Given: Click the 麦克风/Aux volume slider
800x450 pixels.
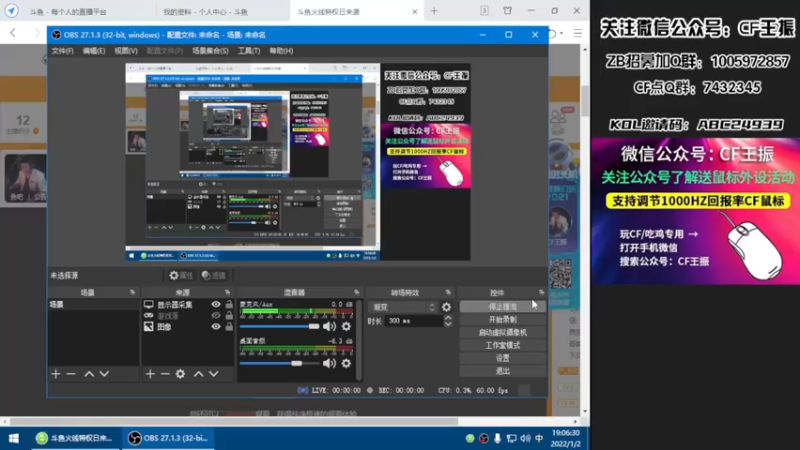Looking at the screenshot, I should tap(279, 327).
